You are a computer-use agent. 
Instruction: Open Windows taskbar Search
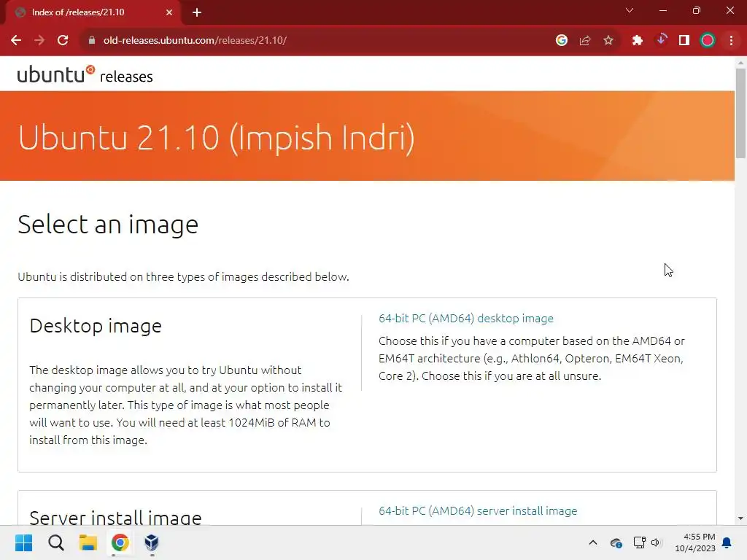(x=55, y=542)
